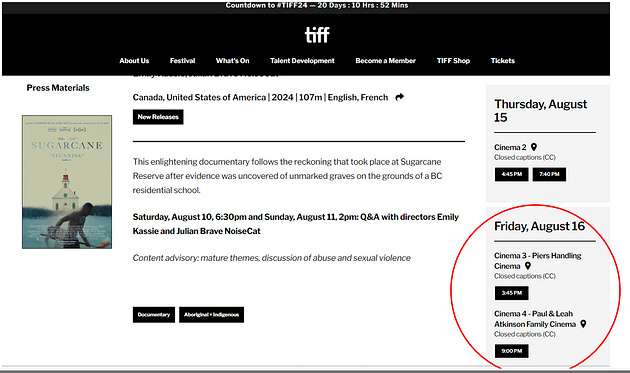Choose the 4:45 PM showtime on Thursday
630x373 pixels.
point(511,174)
